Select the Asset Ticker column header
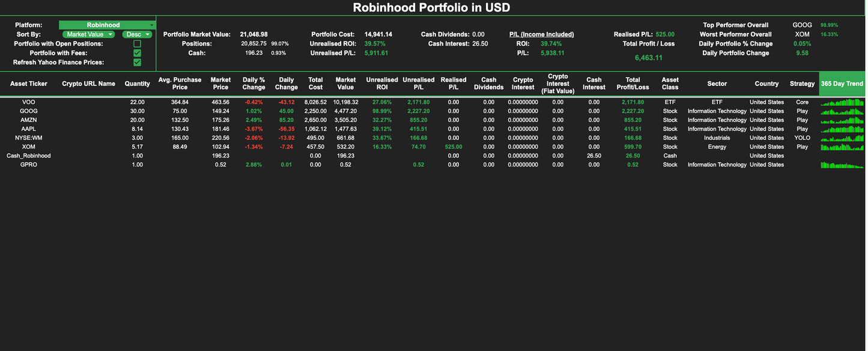 [29, 84]
